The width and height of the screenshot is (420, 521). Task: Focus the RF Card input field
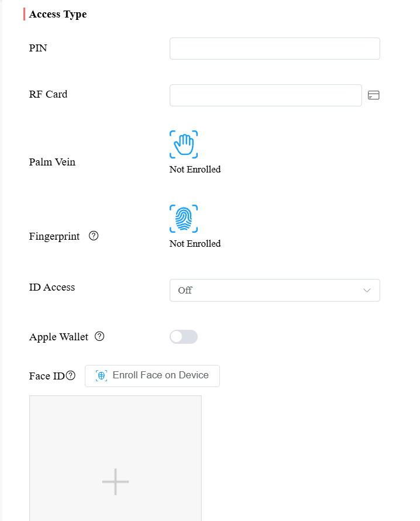coord(266,95)
